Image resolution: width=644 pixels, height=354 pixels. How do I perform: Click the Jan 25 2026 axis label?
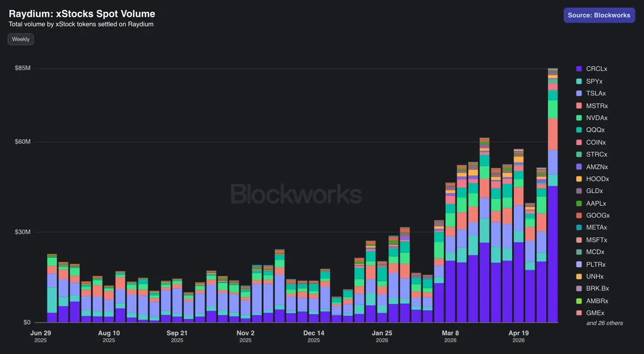tap(382, 336)
